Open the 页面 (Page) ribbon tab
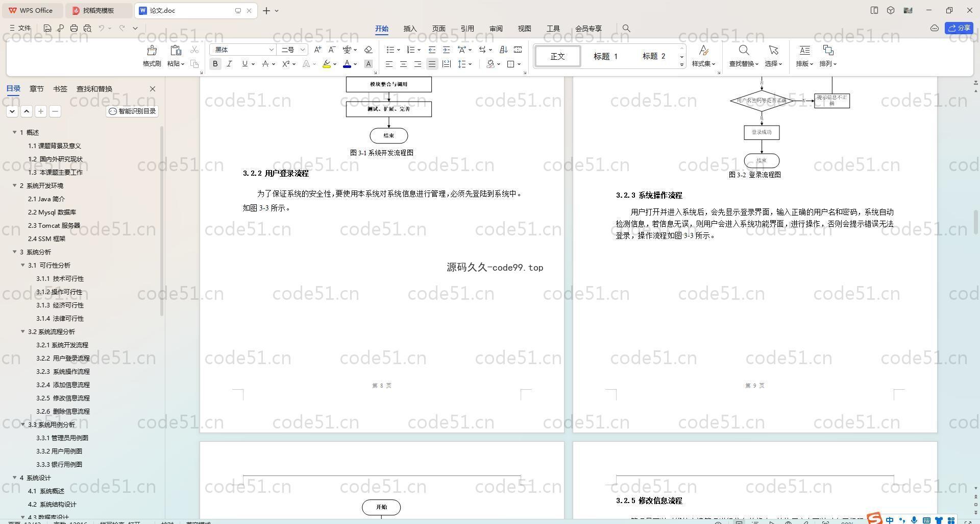This screenshot has height=524, width=980. click(438, 29)
